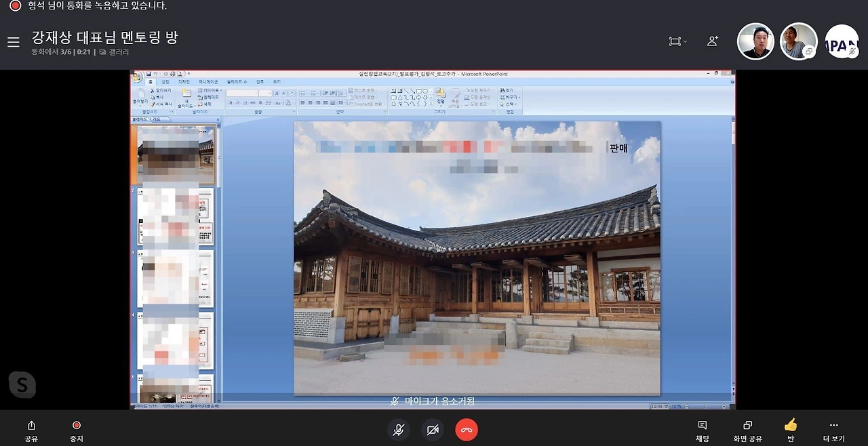Click the left align paragraph button
868x446 pixels.
point(302,103)
